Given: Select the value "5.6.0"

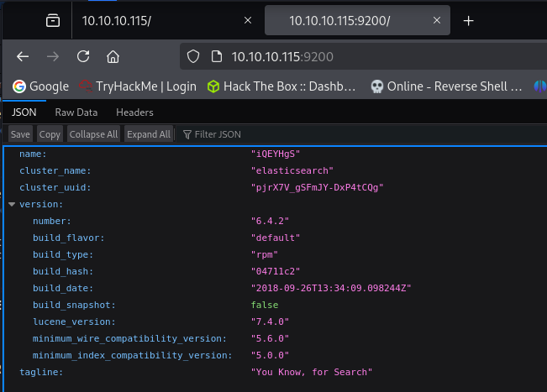Looking at the screenshot, I should pos(270,338).
